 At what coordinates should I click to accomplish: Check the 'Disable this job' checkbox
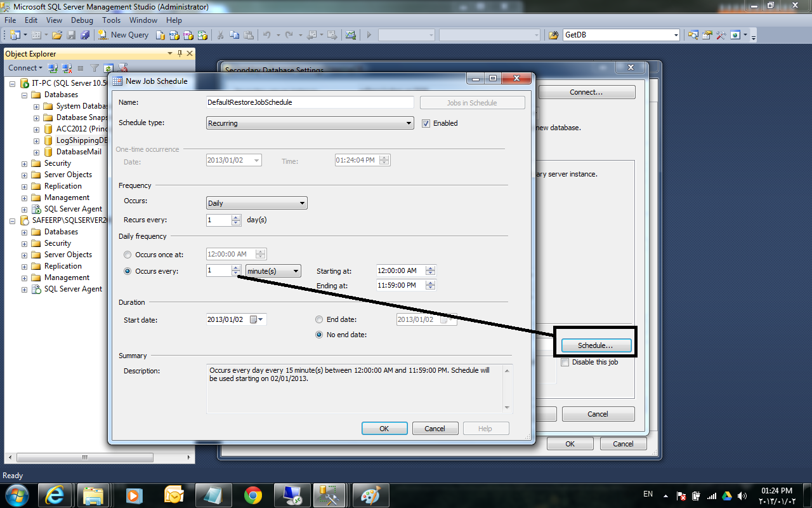[x=565, y=362]
